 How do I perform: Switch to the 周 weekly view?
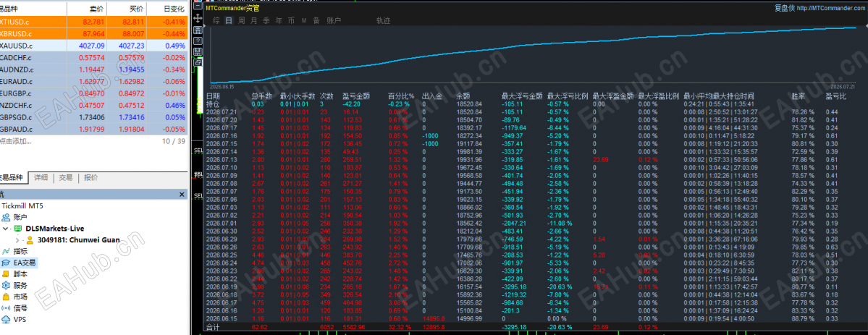coord(241,20)
